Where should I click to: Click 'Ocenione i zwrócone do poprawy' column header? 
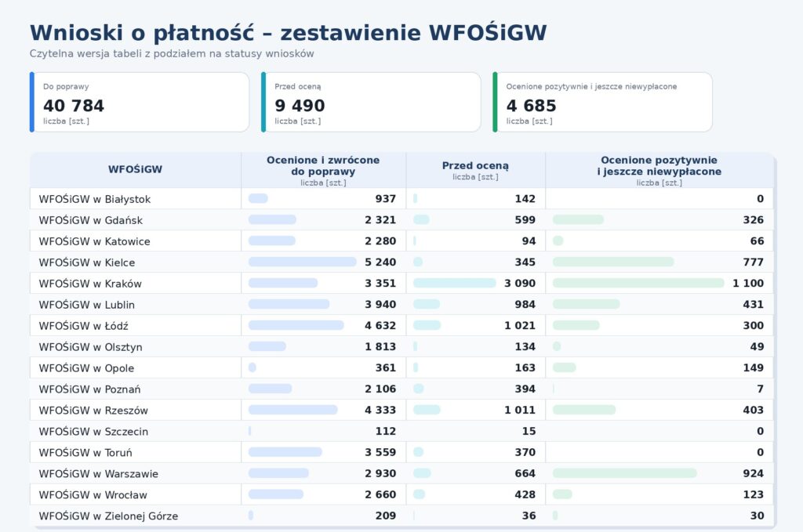coord(323,169)
